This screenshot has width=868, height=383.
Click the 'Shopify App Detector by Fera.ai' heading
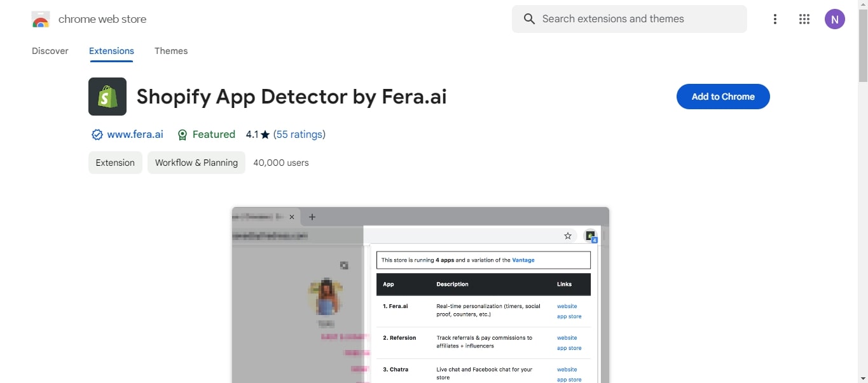pos(292,97)
